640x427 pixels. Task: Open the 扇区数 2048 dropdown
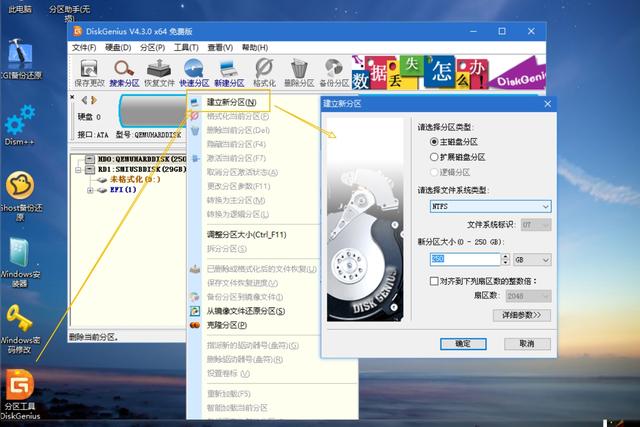pyautogui.click(x=529, y=296)
